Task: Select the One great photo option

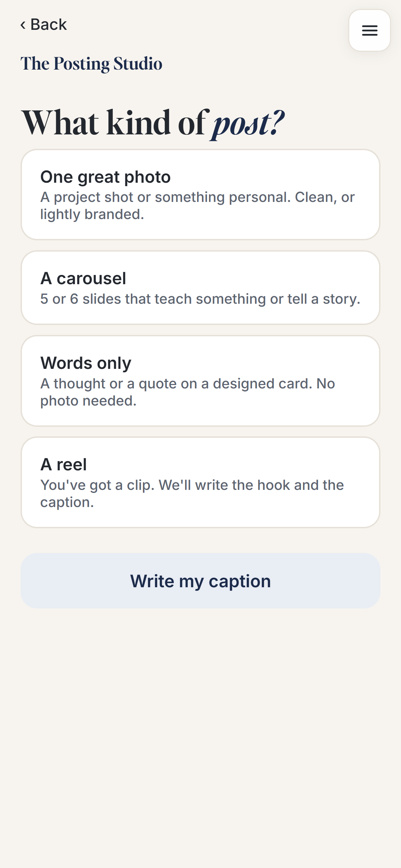Action: pos(200,194)
